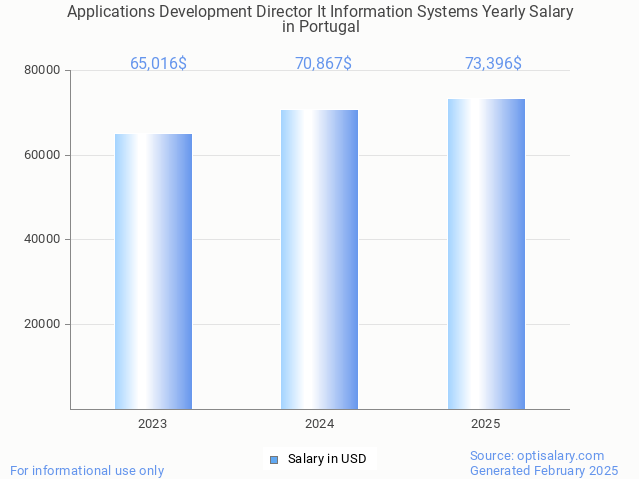The image size is (639, 479).
Task: Open the Source: optisalary.com link
Action: pos(537,456)
